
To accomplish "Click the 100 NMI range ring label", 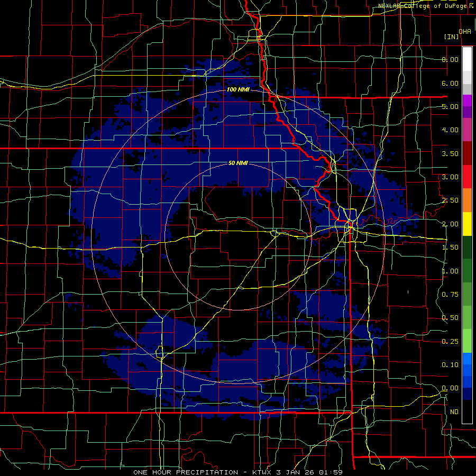I will pos(239,89).
